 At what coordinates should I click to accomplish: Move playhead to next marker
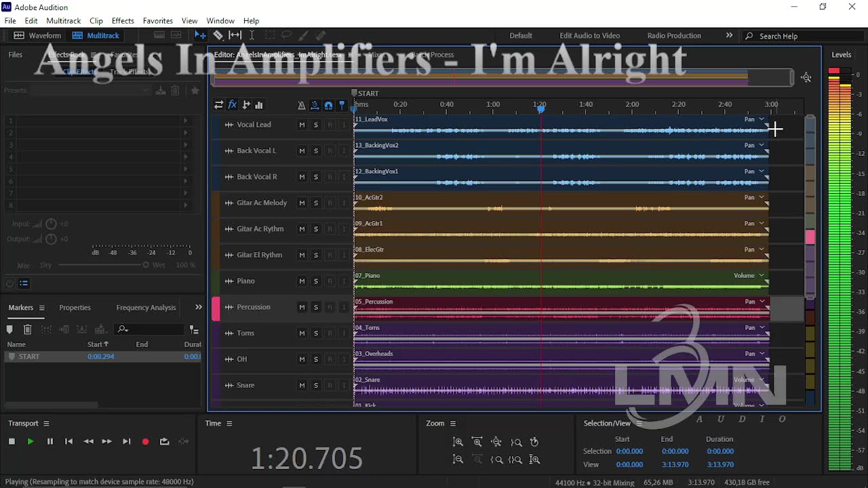126,441
